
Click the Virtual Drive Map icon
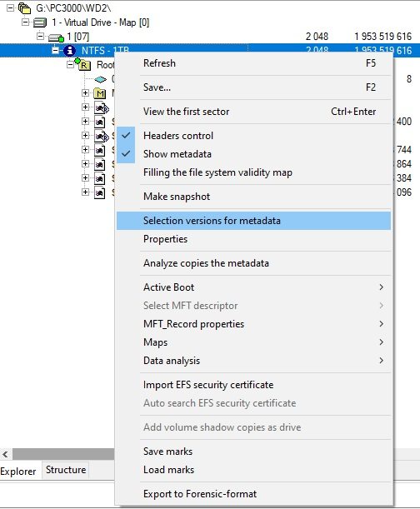click(x=40, y=22)
